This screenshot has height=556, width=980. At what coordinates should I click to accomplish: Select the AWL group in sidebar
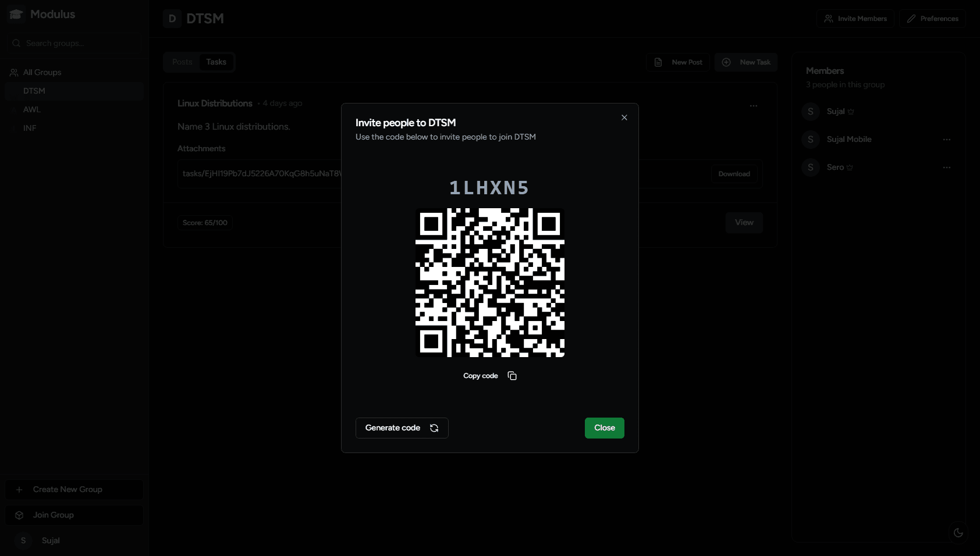tap(32, 110)
